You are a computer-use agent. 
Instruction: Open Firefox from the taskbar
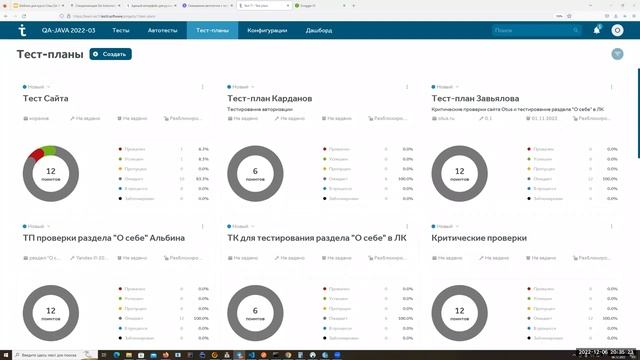click(166, 355)
